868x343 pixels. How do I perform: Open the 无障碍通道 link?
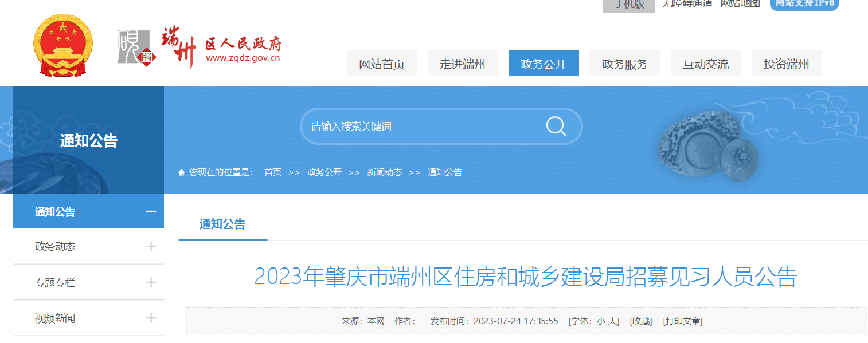point(687,4)
